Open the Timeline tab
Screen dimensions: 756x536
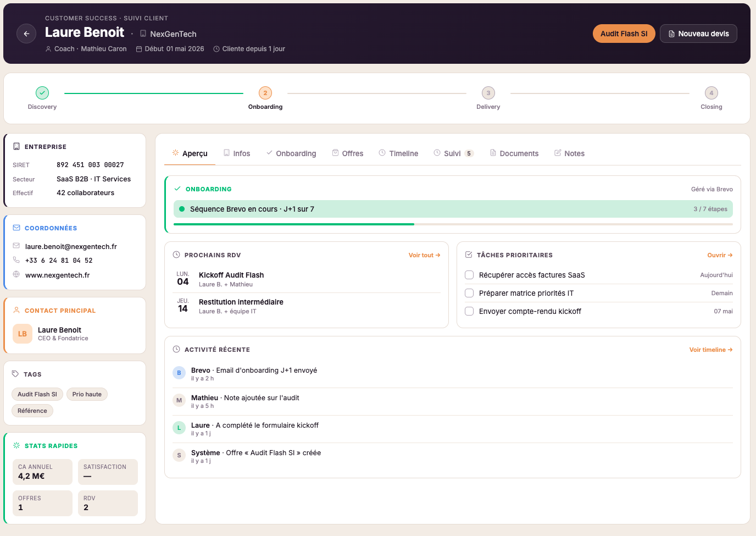point(398,153)
